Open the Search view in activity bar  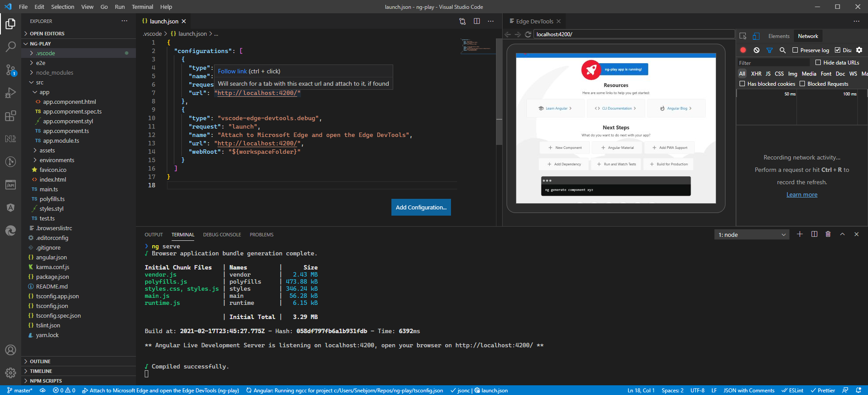pyautogui.click(x=11, y=46)
